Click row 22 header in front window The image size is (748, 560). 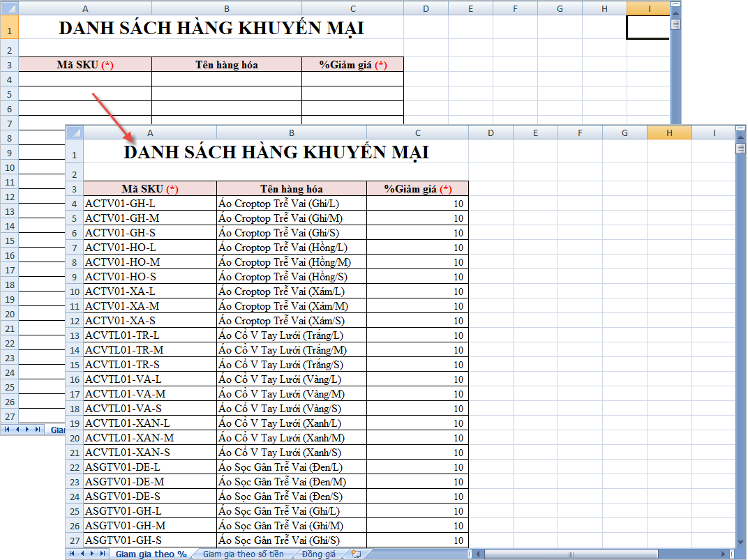[x=74, y=467]
